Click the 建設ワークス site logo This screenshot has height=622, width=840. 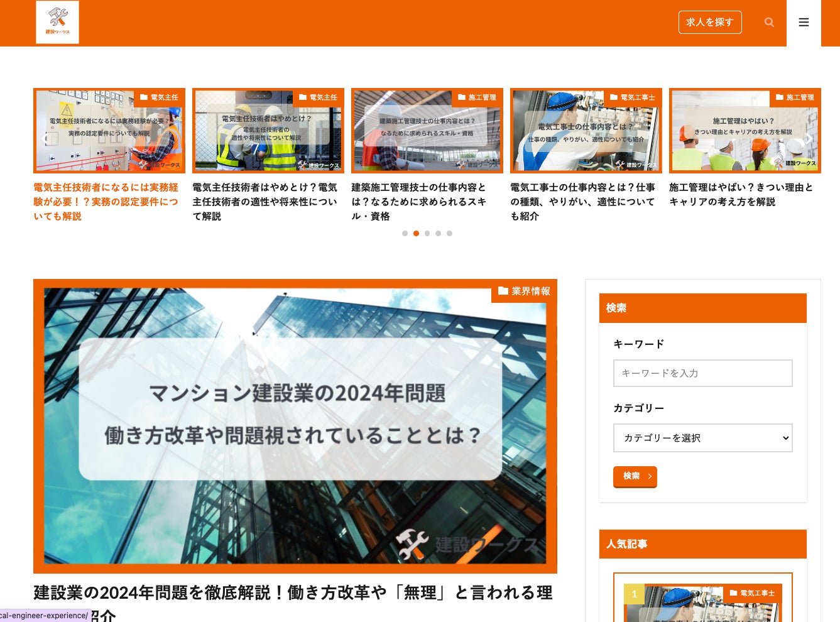pyautogui.click(x=57, y=23)
